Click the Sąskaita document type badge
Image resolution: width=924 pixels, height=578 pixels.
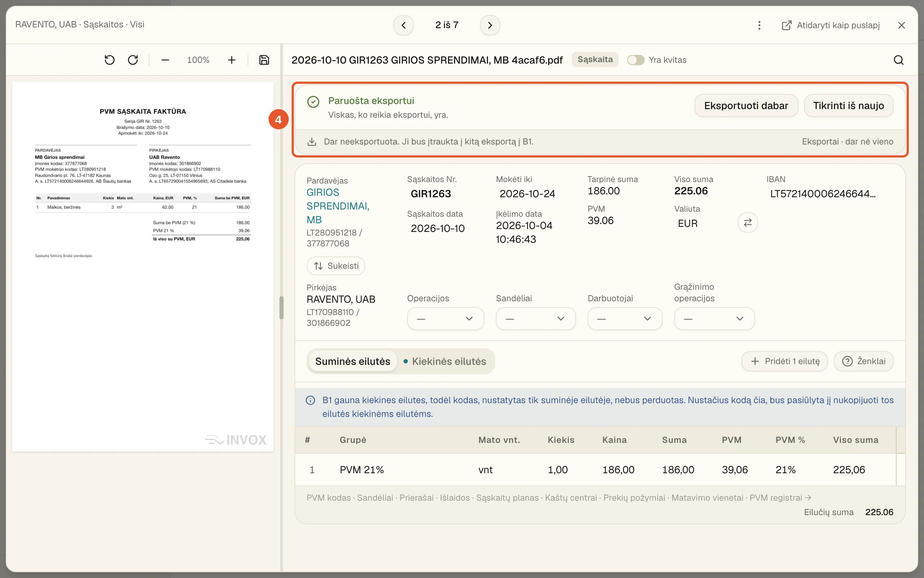click(595, 60)
